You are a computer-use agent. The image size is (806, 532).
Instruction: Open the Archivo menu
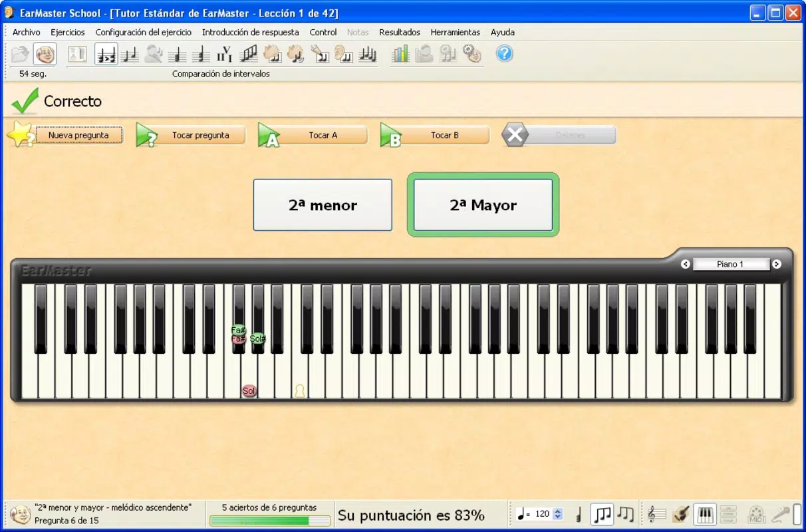tap(27, 32)
